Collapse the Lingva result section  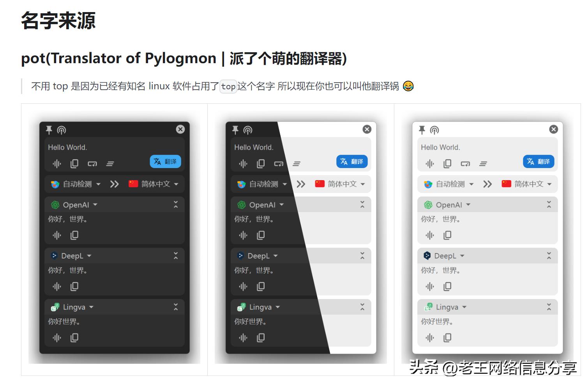(176, 307)
